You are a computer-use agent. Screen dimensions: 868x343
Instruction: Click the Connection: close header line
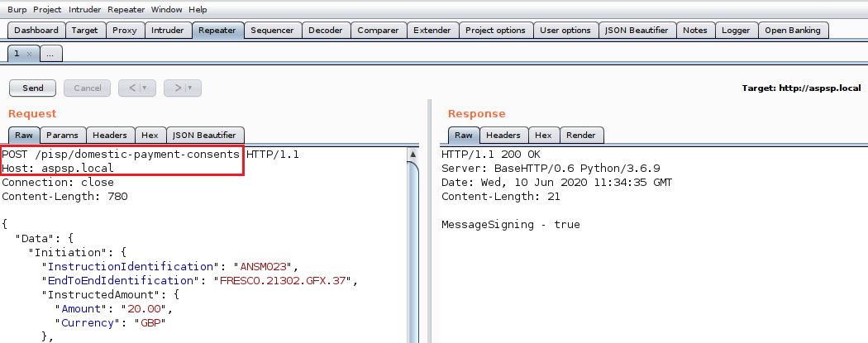(58, 182)
